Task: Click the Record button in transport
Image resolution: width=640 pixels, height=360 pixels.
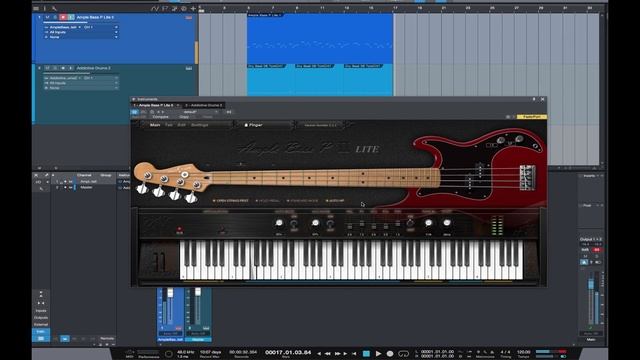Action: 390,353
